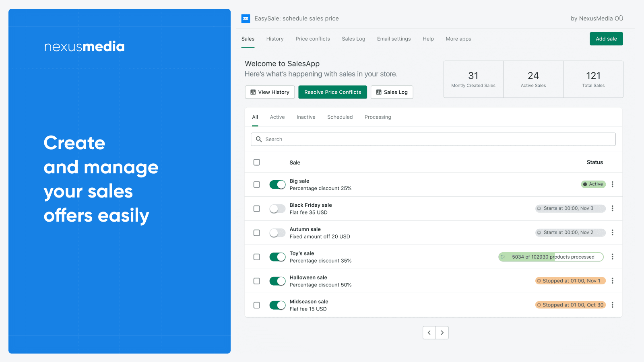Viewport: 644px width, 362px height.
Task: Switch to the Email settings tab
Action: [394, 39]
